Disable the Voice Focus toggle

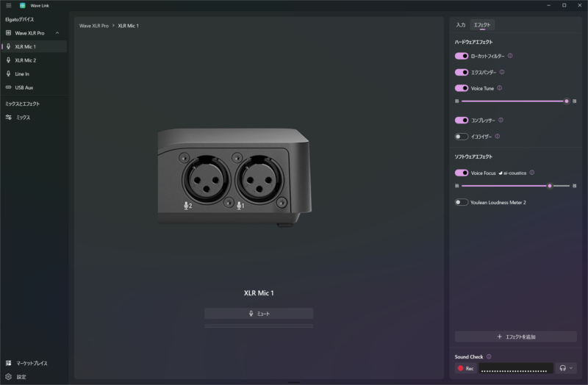(462, 173)
